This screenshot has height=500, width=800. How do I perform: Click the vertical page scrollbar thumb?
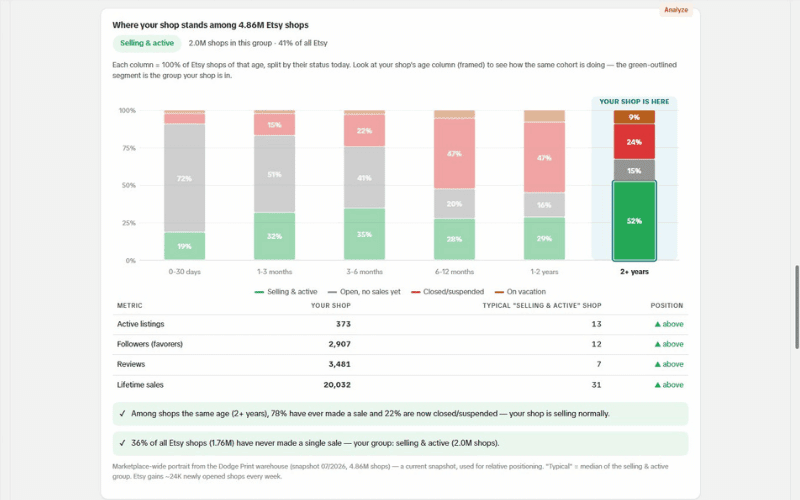click(x=796, y=307)
